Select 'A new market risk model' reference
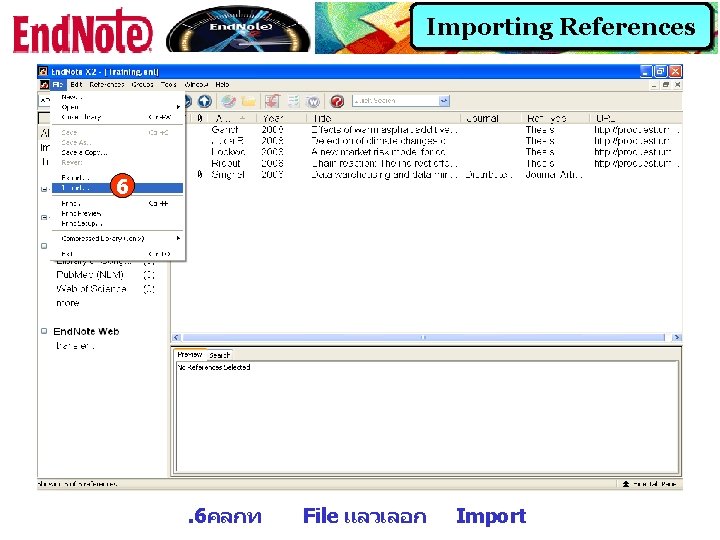 [x=378, y=152]
